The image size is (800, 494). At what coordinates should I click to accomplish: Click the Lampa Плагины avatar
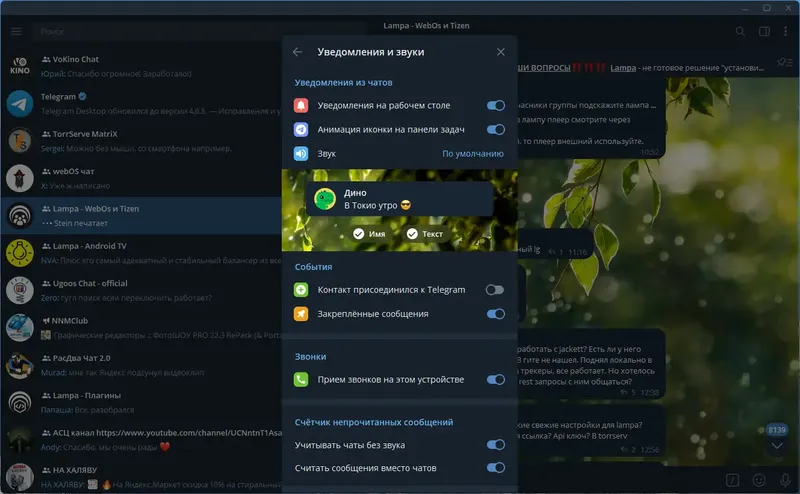pos(19,402)
